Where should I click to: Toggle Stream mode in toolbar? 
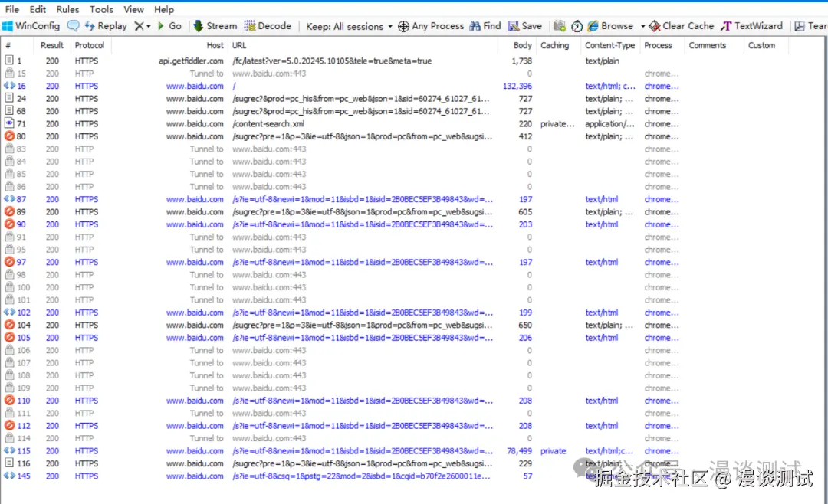215,26
